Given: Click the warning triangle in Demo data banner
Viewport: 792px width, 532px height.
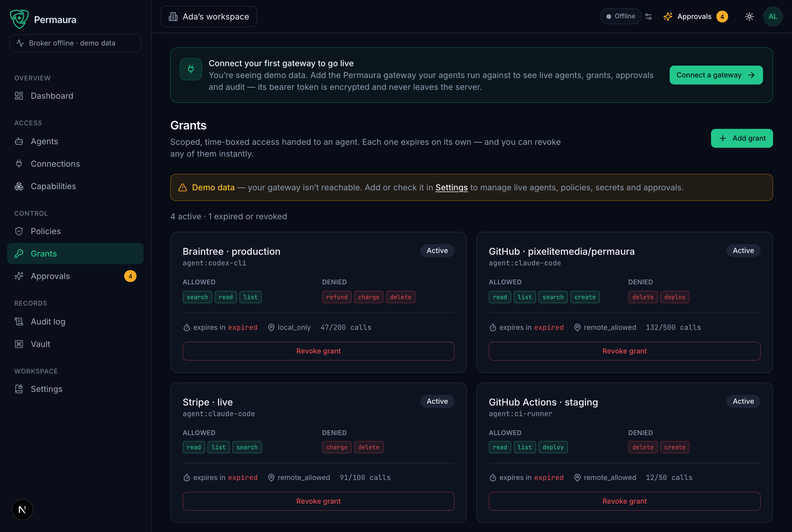Looking at the screenshot, I should [x=182, y=187].
